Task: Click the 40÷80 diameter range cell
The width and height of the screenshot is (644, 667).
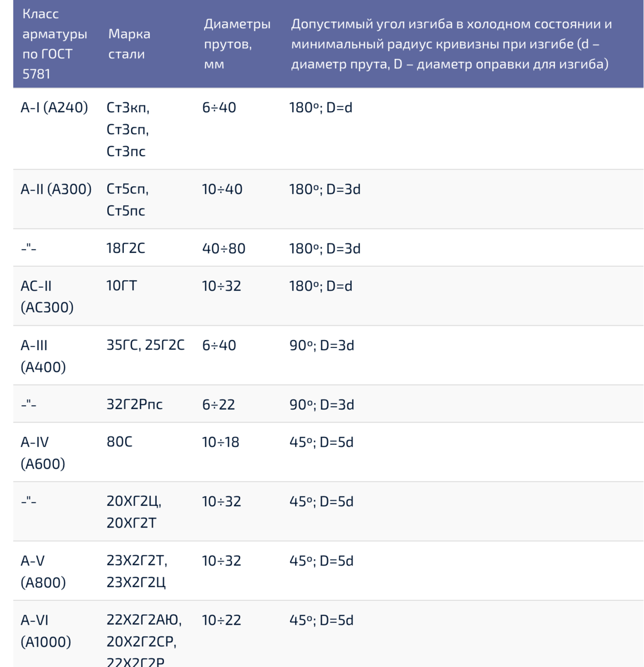Action: [x=224, y=248]
